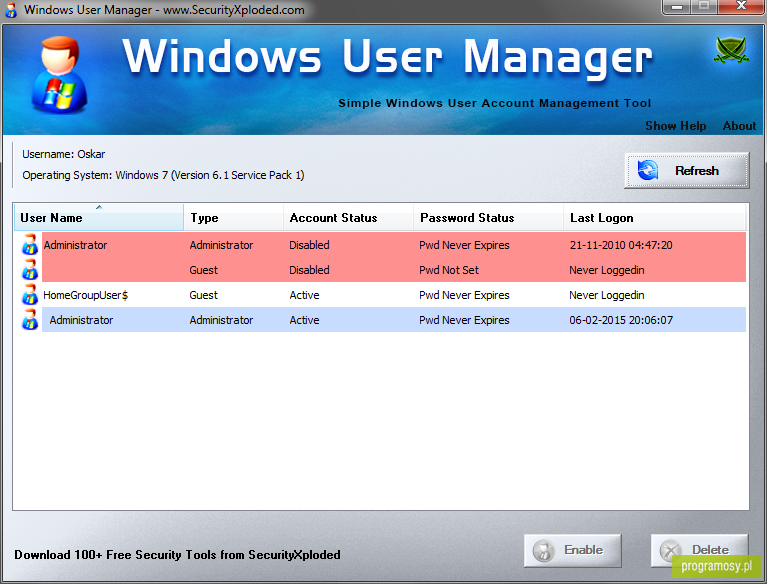Screen dimensions: 767x584
Task: Select active Administrator name in blue row
Action: pos(81,320)
